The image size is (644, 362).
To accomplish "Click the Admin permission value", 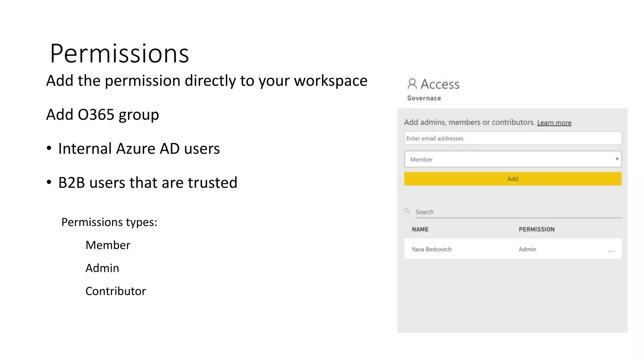I will 527,249.
